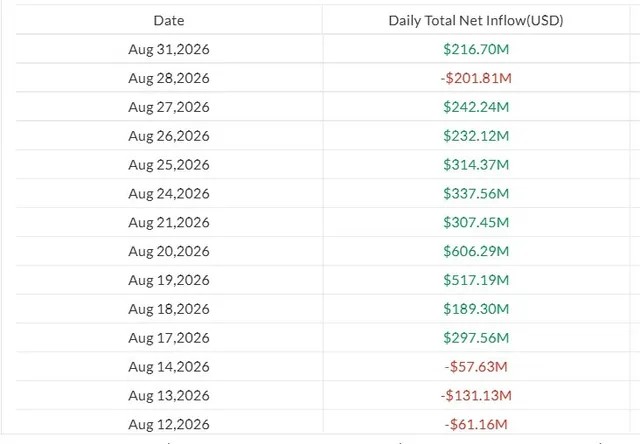Click the $337.56M inflow value

[476, 193]
